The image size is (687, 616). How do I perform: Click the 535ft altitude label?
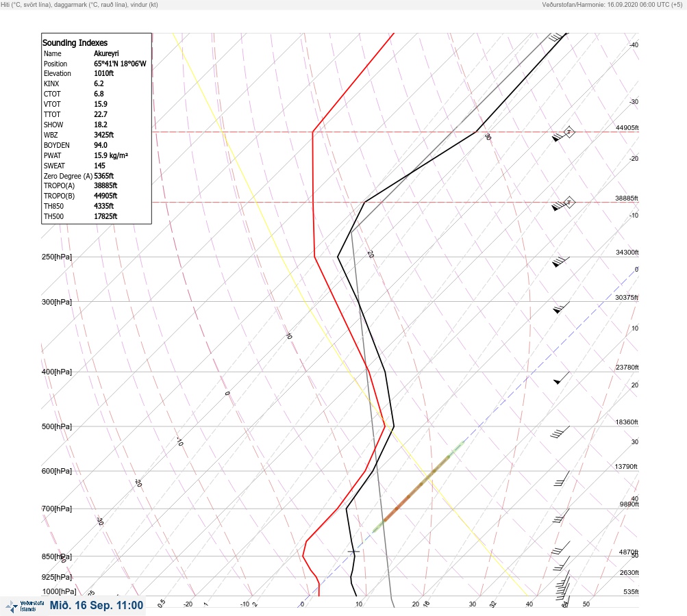[x=631, y=592]
